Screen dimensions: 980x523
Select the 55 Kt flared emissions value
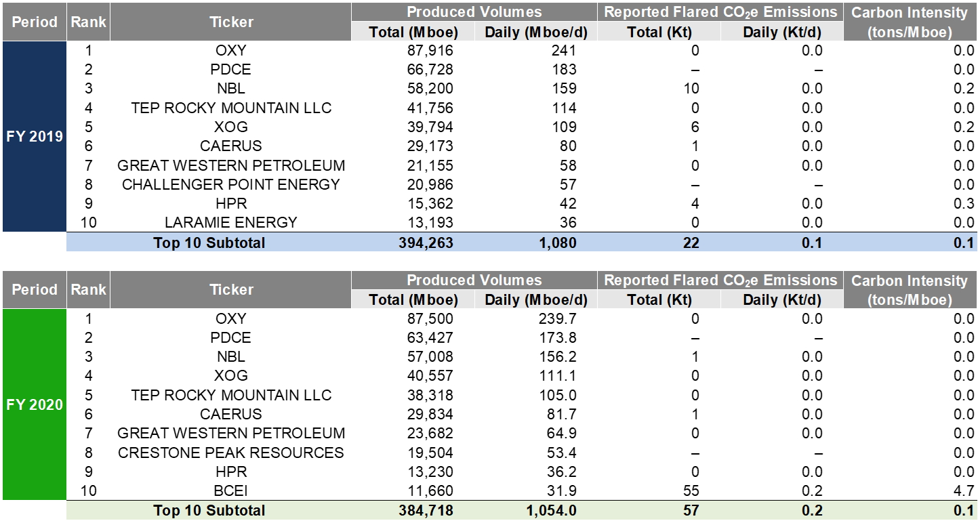691,490
